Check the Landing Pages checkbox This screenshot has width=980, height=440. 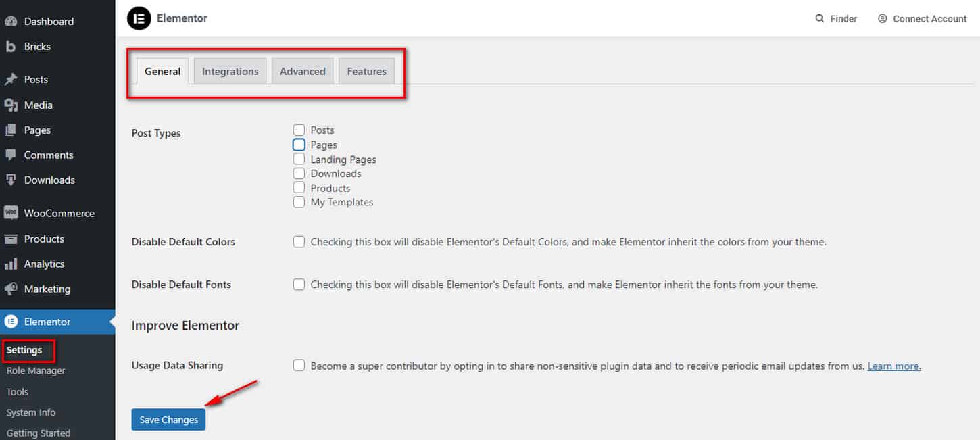point(299,160)
